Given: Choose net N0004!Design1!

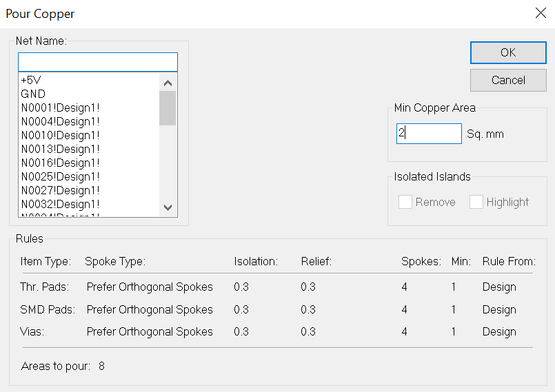Looking at the screenshot, I should pyautogui.click(x=60, y=121).
